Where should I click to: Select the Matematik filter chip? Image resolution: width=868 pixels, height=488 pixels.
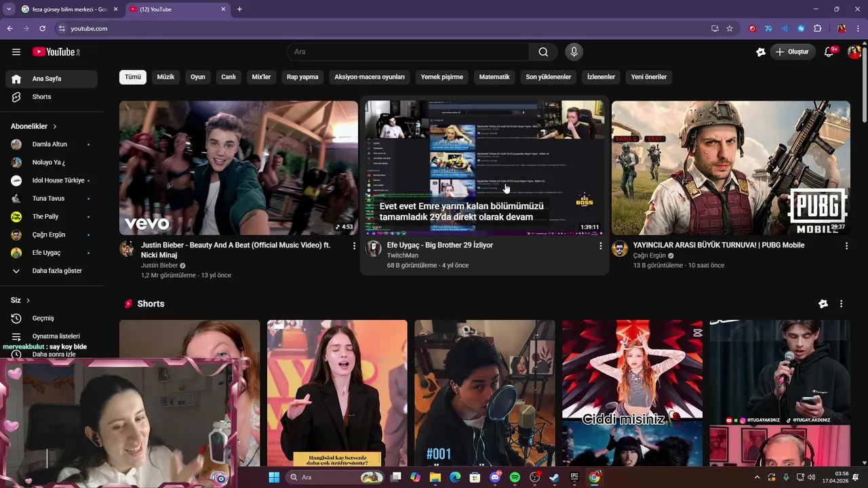[x=494, y=77]
